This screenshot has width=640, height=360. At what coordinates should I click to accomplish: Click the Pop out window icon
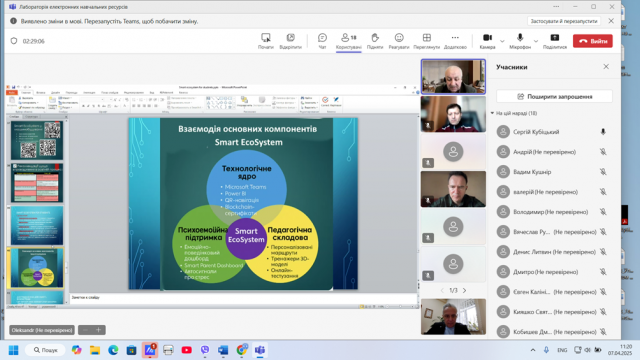coord(290,41)
